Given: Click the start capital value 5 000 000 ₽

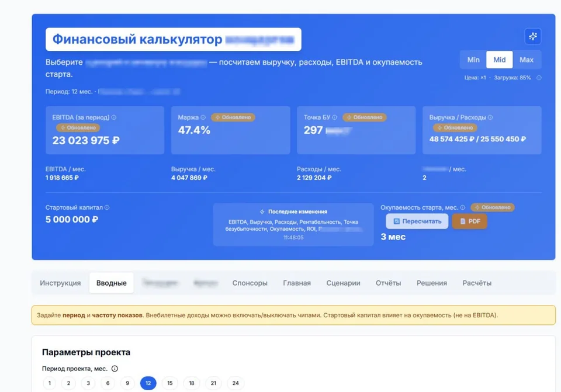Looking at the screenshot, I should click(71, 219).
